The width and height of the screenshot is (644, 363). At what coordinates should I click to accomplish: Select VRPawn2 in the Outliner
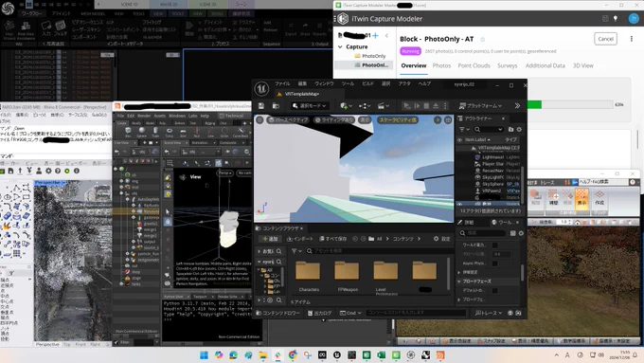[492, 191]
